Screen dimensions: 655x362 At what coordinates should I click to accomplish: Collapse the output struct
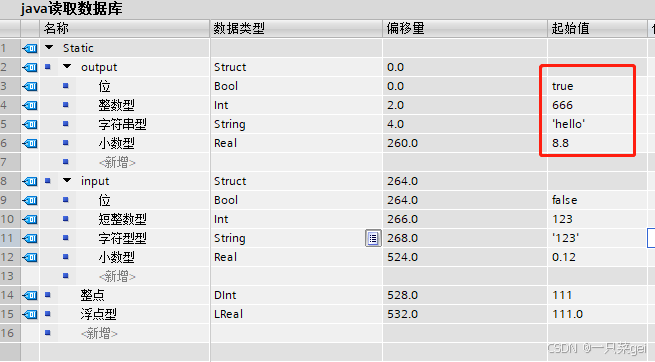[x=67, y=66]
